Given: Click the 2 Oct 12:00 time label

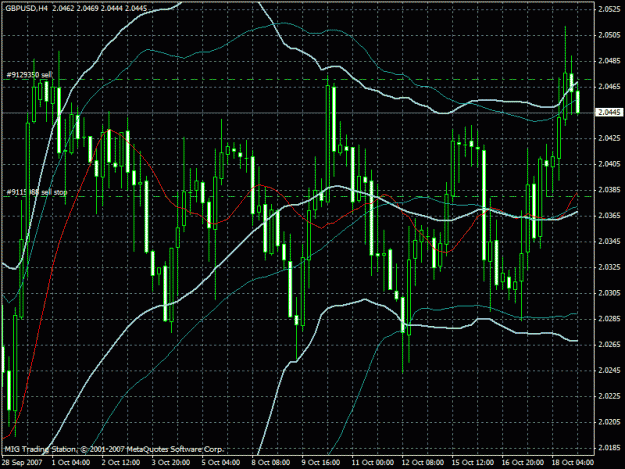Looking at the screenshot, I should click(x=121, y=463).
